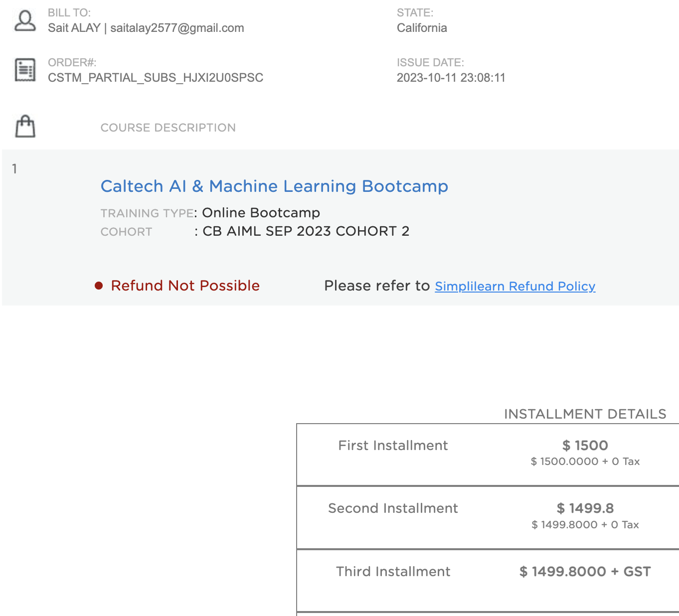Click the user profile icon beside Bill To
The height and width of the screenshot is (616, 679).
tap(25, 21)
